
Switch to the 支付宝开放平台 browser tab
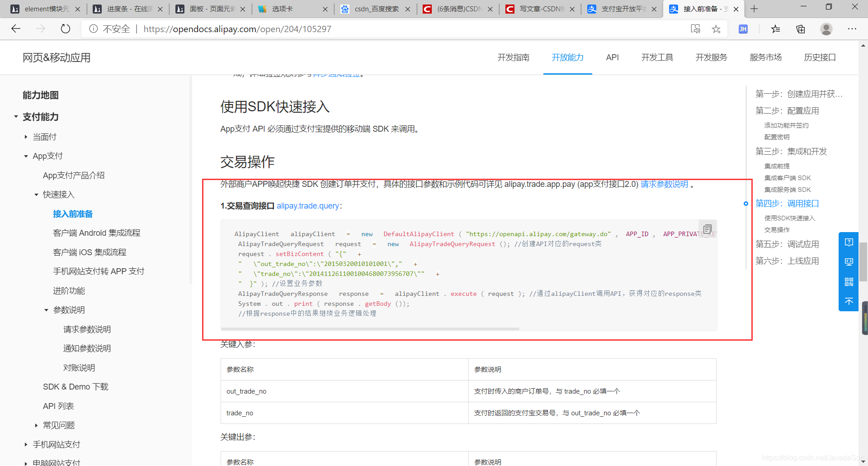pyautogui.click(x=623, y=9)
